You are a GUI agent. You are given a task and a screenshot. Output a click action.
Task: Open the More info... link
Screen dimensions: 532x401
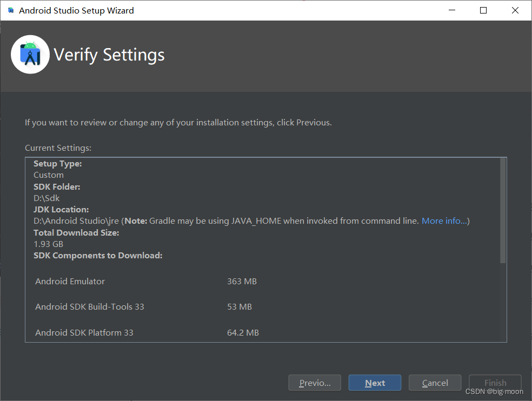(444, 221)
